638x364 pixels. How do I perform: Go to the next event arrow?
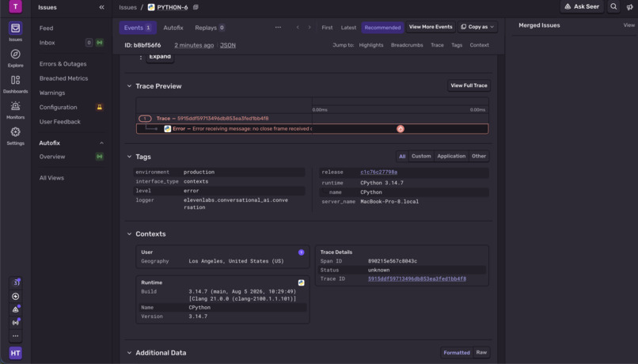310,27
